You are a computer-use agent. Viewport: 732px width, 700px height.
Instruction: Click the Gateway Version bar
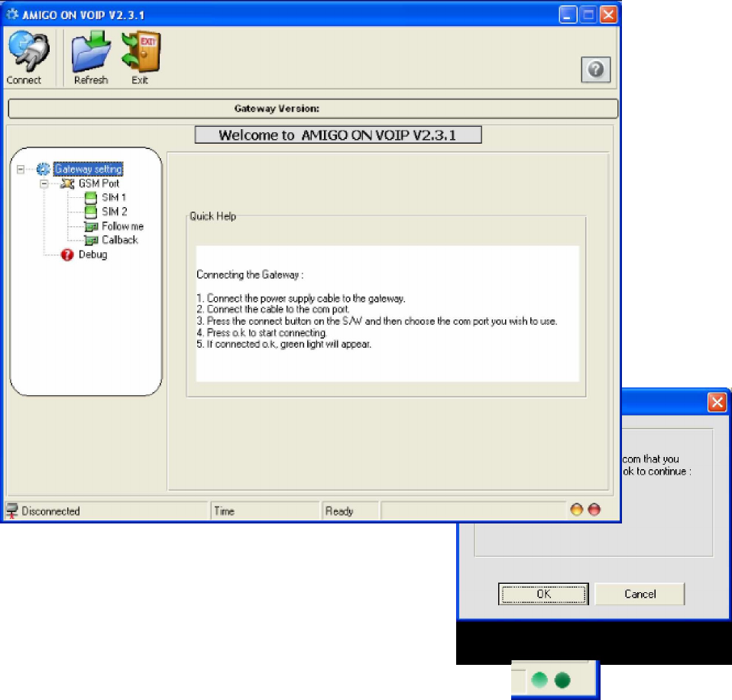313,109
